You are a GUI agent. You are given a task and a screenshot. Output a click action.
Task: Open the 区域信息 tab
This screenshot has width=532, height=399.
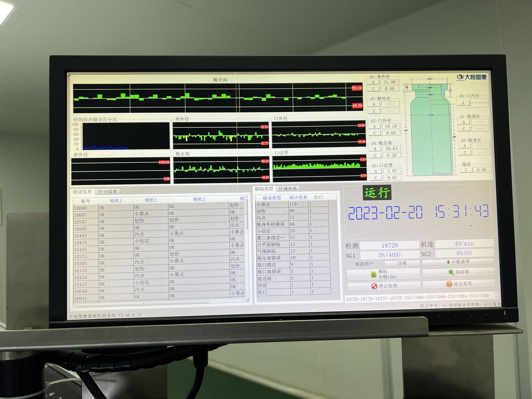(x=288, y=189)
